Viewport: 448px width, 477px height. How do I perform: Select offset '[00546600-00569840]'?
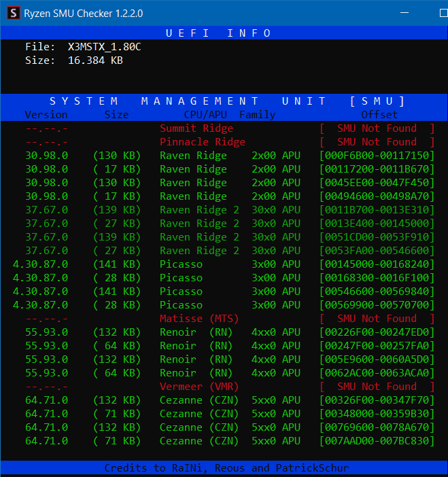[377, 291]
